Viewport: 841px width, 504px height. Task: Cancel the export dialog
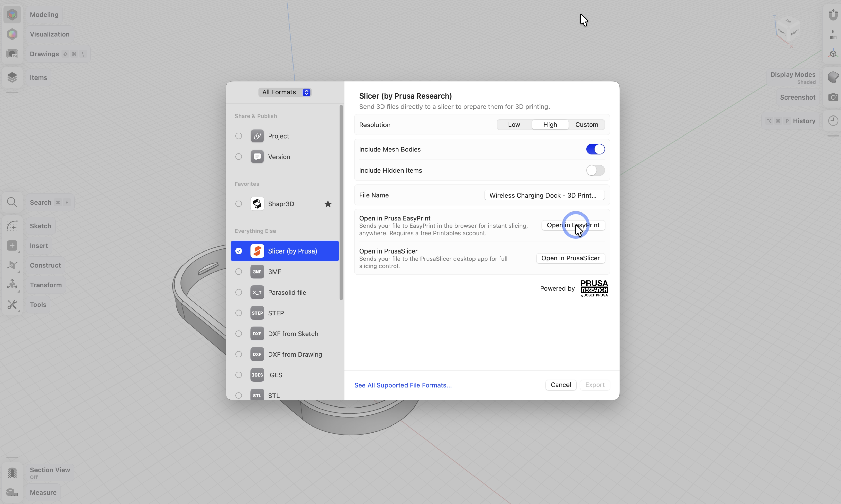(561, 385)
